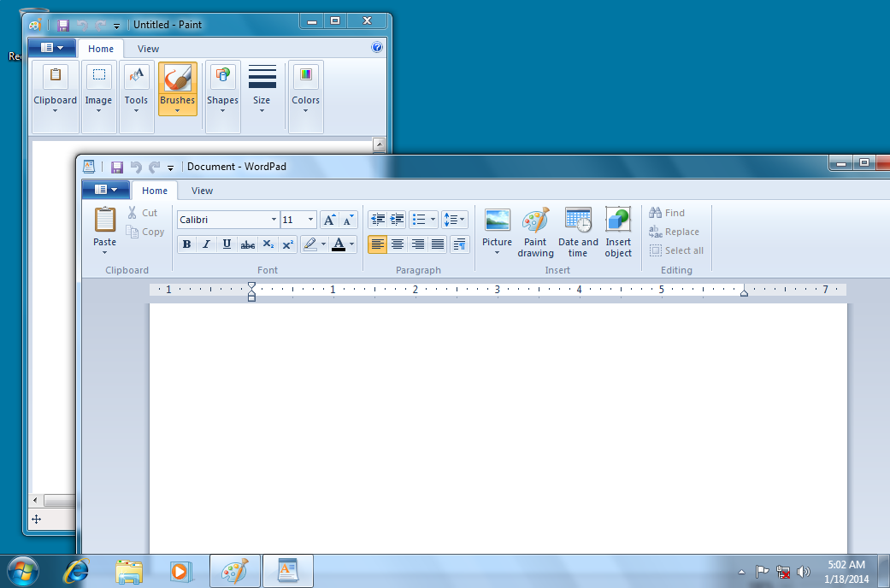This screenshot has height=588, width=890.
Task: Open the Paint application menu button
Action: click(x=52, y=48)
